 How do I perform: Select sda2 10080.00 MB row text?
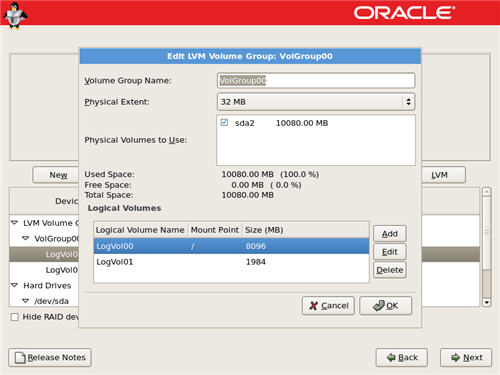[281, 123]
